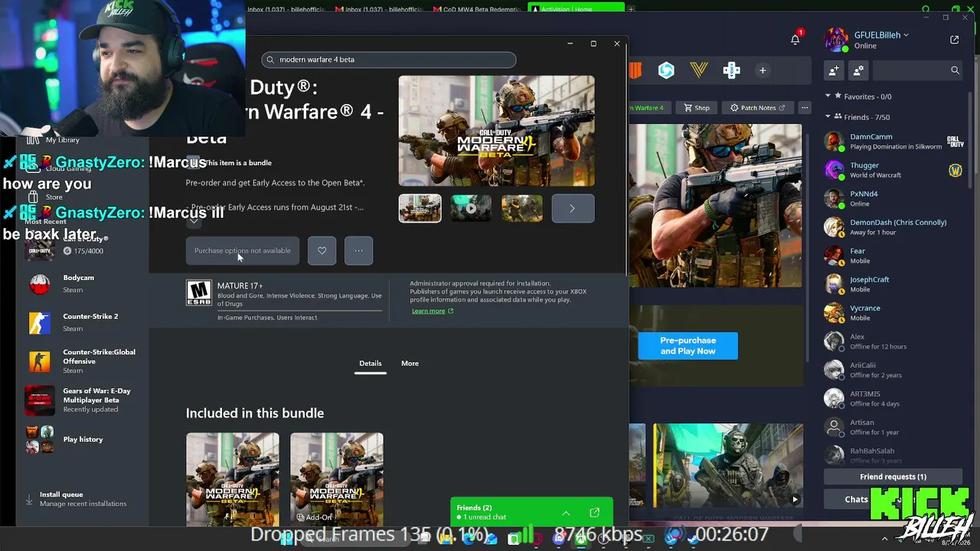Viewport: 980px width, 551px height.
Task: Click Thugger's avatar in the friends list
Action: 834,170
